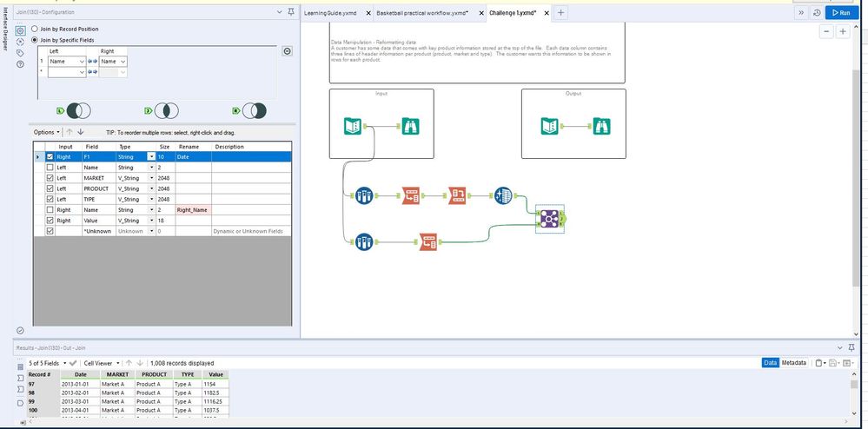
Task: Click the inner Join Venn output icon
Action: coord(166,110)
